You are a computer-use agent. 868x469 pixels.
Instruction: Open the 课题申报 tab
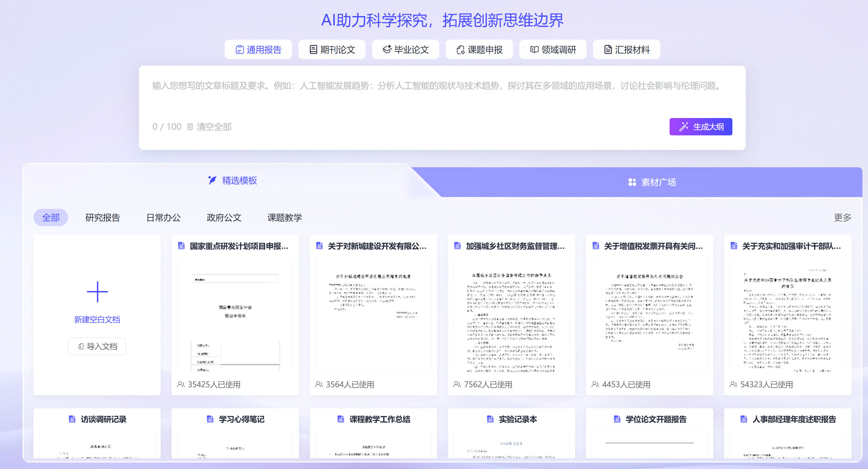click(479, 50)
